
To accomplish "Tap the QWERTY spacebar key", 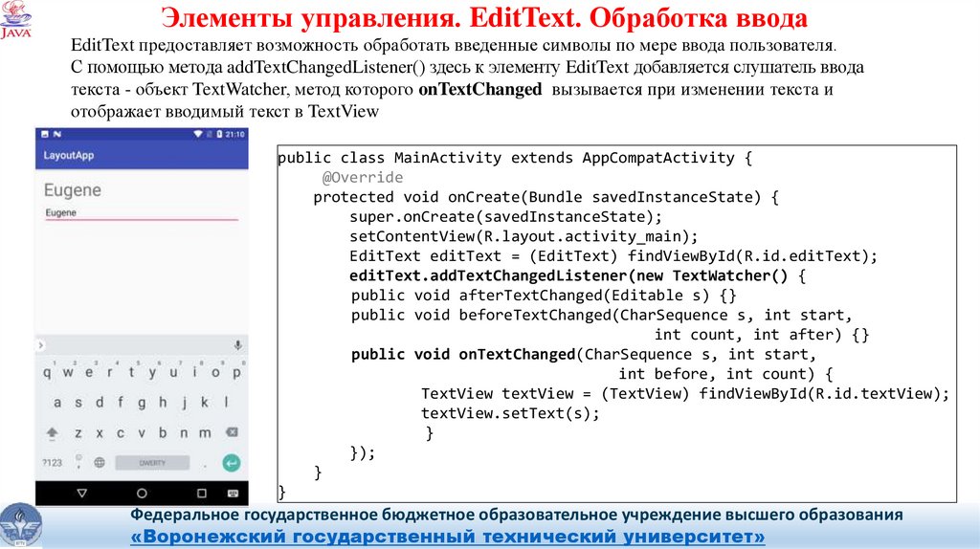I will tap(152, 463).
